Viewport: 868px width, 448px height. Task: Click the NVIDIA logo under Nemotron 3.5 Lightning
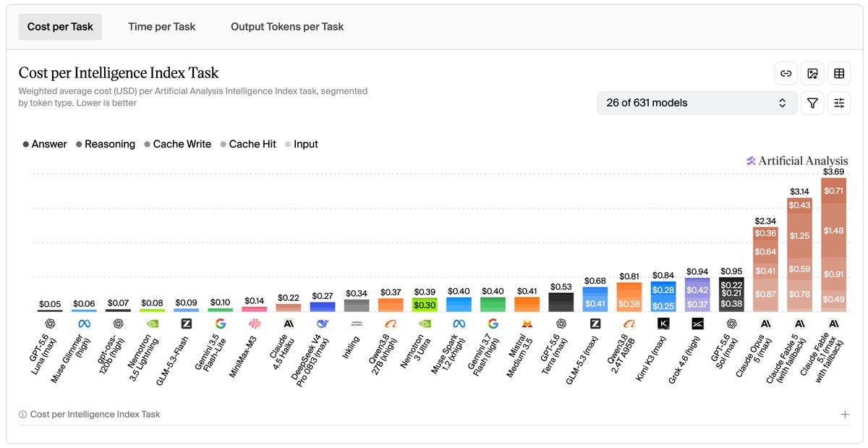[x=152, y=324]
